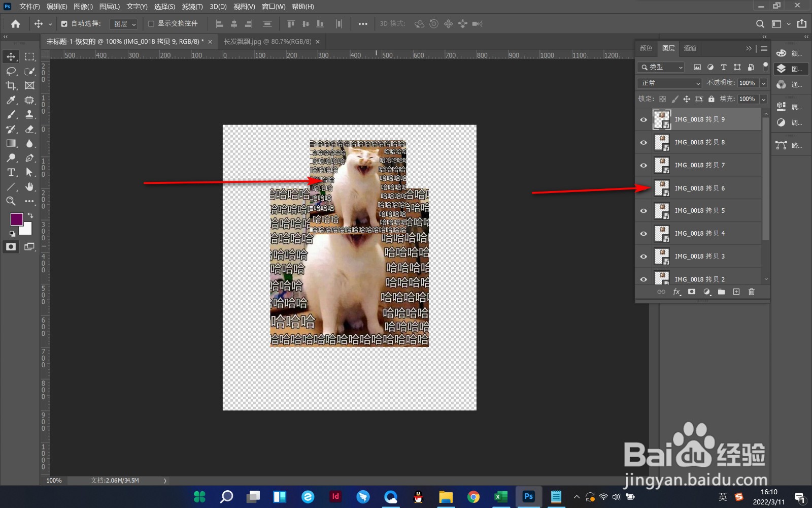The height and width of the screenshot is (508, 812).
Task: Switch to the 颜色 tab
Action: [646, 48]
